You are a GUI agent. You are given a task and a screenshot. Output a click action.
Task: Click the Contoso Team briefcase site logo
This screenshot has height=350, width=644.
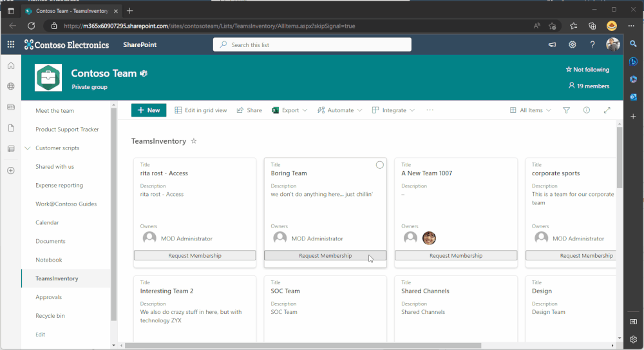pyautogui.click(x=48, y=77)
